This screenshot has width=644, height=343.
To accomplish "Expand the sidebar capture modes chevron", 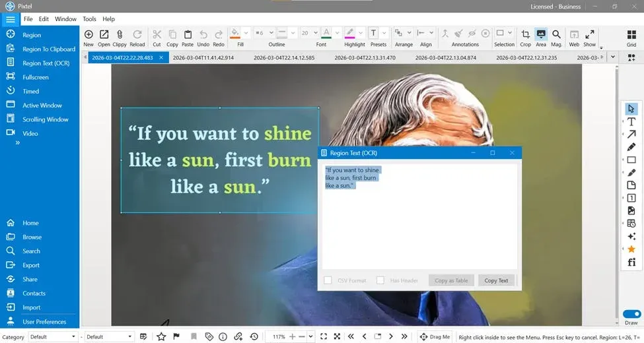I will tap(17, 142).
